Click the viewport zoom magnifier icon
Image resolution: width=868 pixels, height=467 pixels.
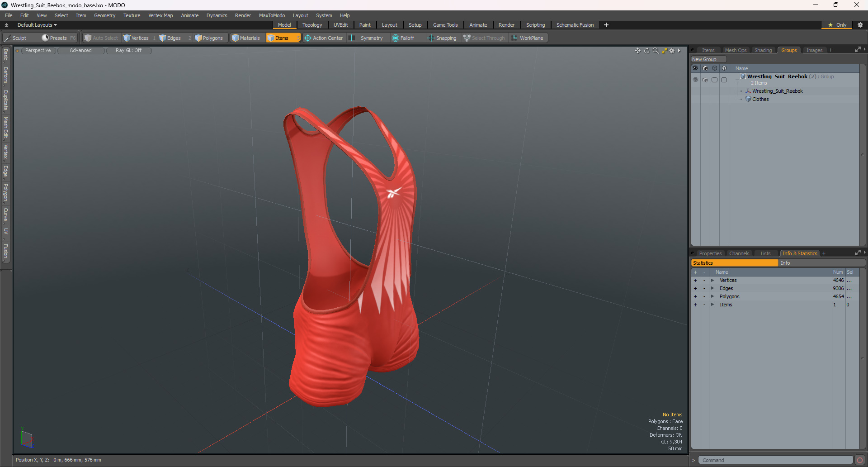[x=656, y=51]
